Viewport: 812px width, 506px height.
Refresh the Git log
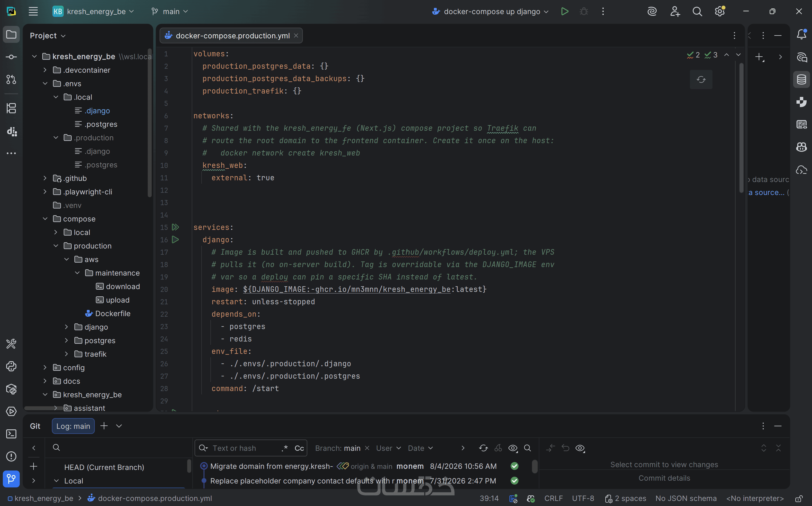483,448
